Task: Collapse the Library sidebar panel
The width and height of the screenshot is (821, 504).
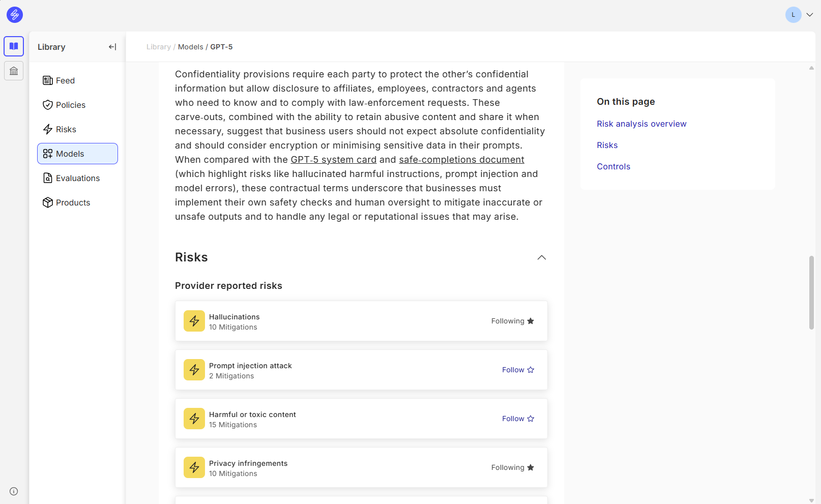Action: tap(112, 47)
